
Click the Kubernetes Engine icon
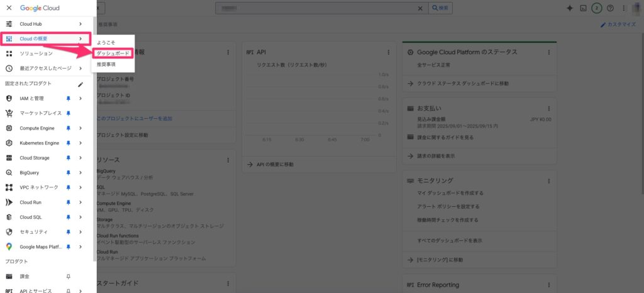[9, 143]
